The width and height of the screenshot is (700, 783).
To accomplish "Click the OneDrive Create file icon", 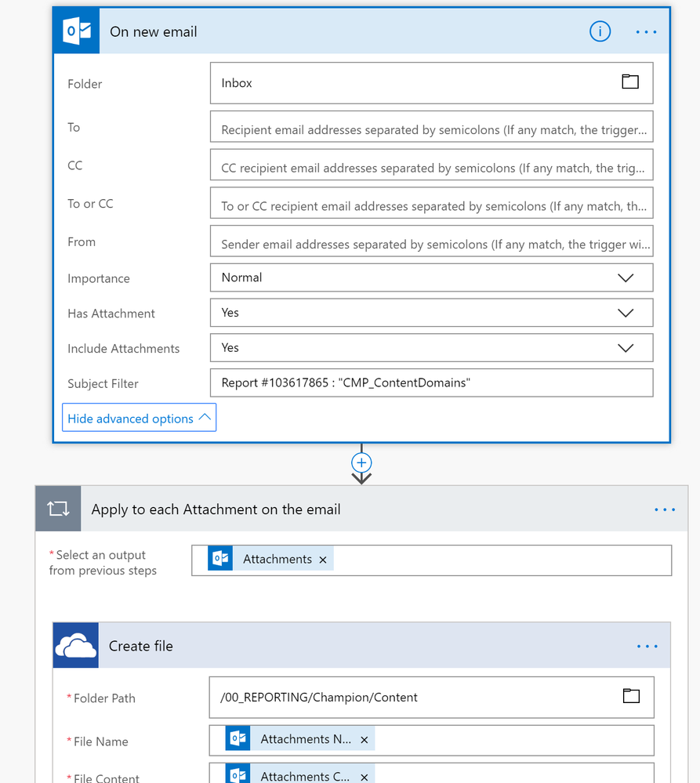I will pos(75,646).
